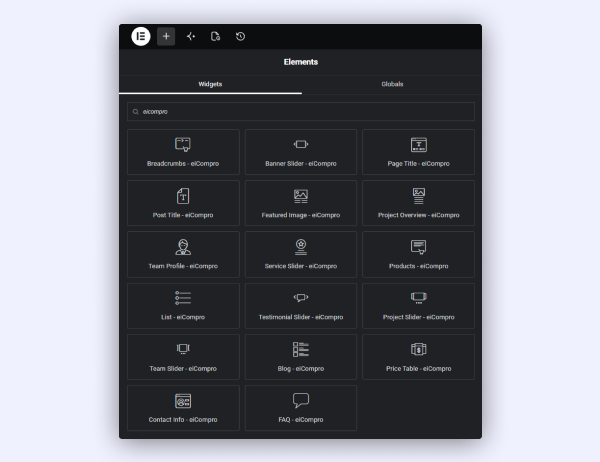Click the 'Team Profile - eiCompro' label
600x462 pixels.
click(183, 266)
